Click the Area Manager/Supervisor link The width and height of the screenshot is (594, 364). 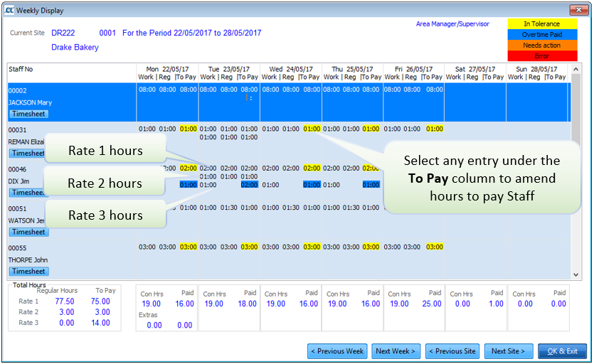click(x=452, y=24)
